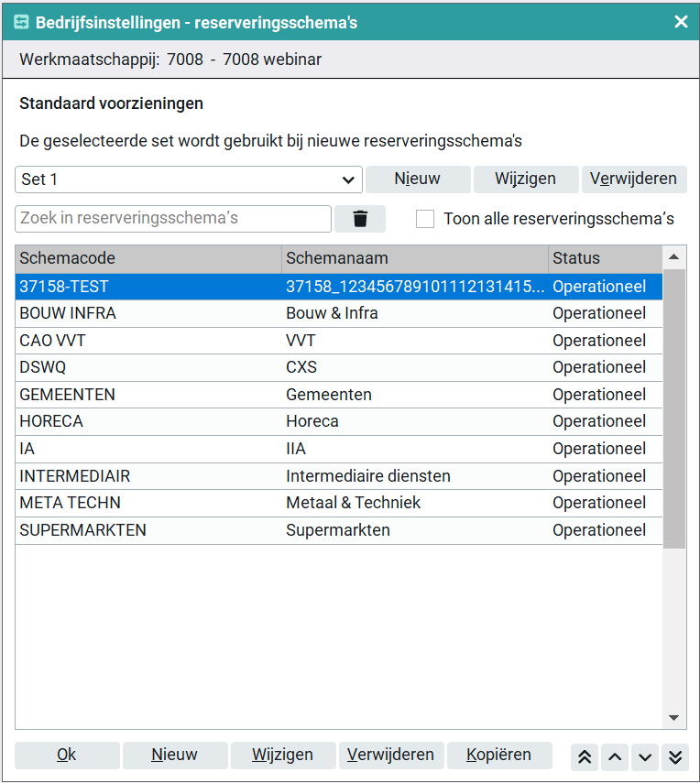Close the Bedrijfsinstellingen dialog
Image resolution: width=700 pixels, height=783 pixels.
click(x=681, y=22)
